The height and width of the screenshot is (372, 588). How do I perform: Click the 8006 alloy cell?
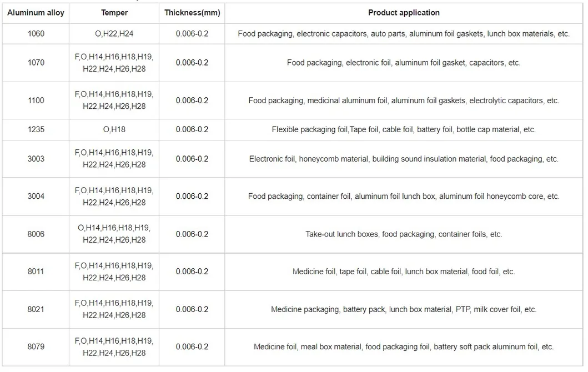click(x=36, y=234)
